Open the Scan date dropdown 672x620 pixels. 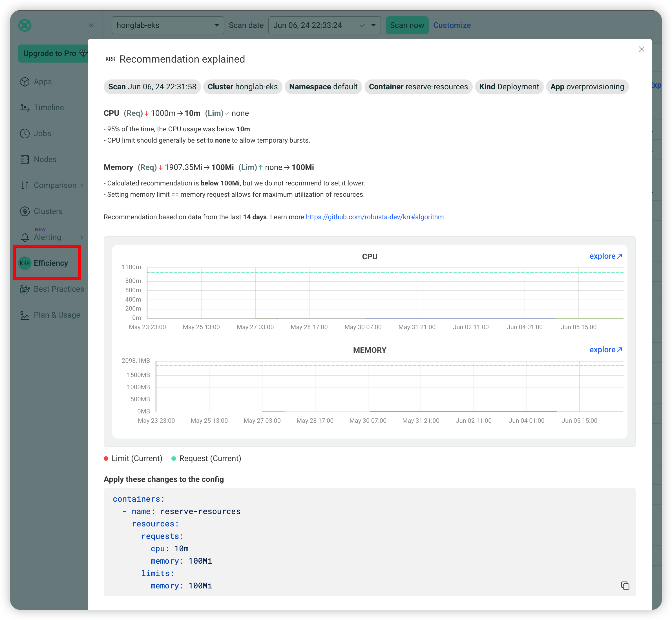tap(324, 25)
